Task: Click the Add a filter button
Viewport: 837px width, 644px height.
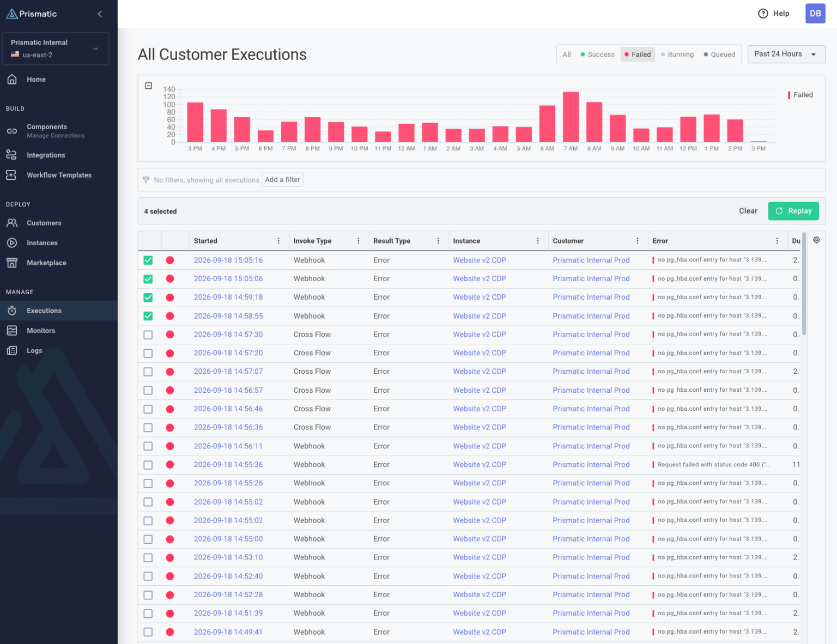Action: coord(282,180)
